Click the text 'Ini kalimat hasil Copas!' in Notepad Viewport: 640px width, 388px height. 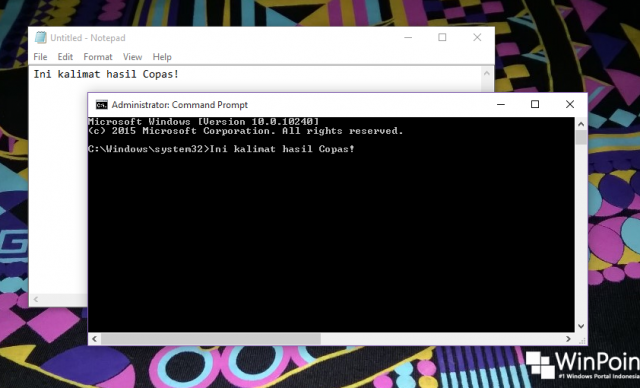106,74
